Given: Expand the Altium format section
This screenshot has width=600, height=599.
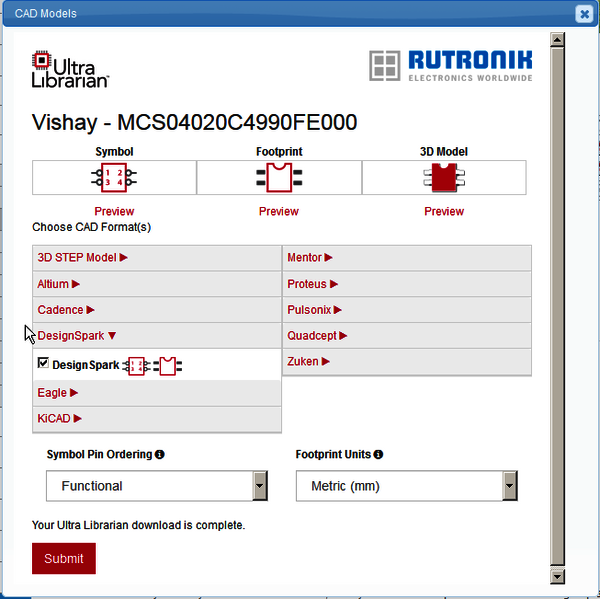Looking at the screenshot, I should click(157, 284).
